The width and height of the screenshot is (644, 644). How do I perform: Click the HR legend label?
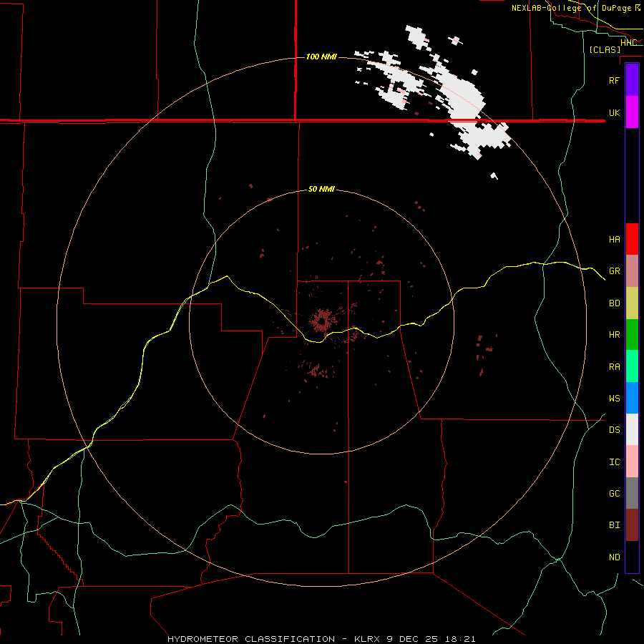[614, 335]
